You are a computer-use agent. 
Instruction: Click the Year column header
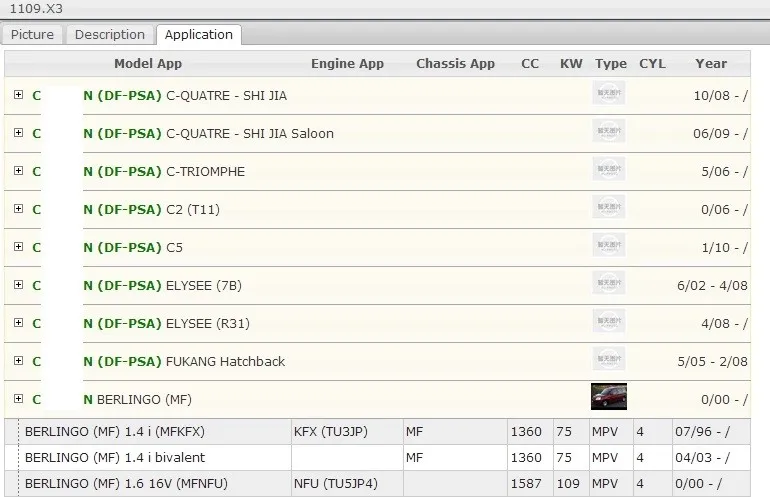(711, 64)
